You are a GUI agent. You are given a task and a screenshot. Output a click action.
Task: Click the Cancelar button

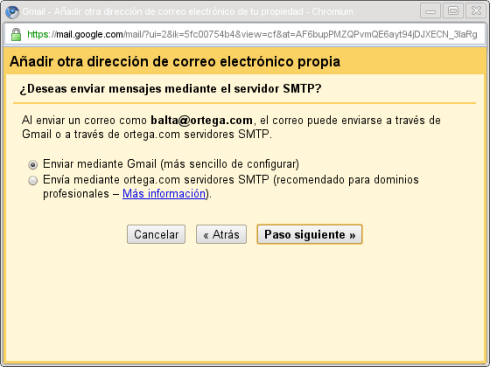[156, 234]
